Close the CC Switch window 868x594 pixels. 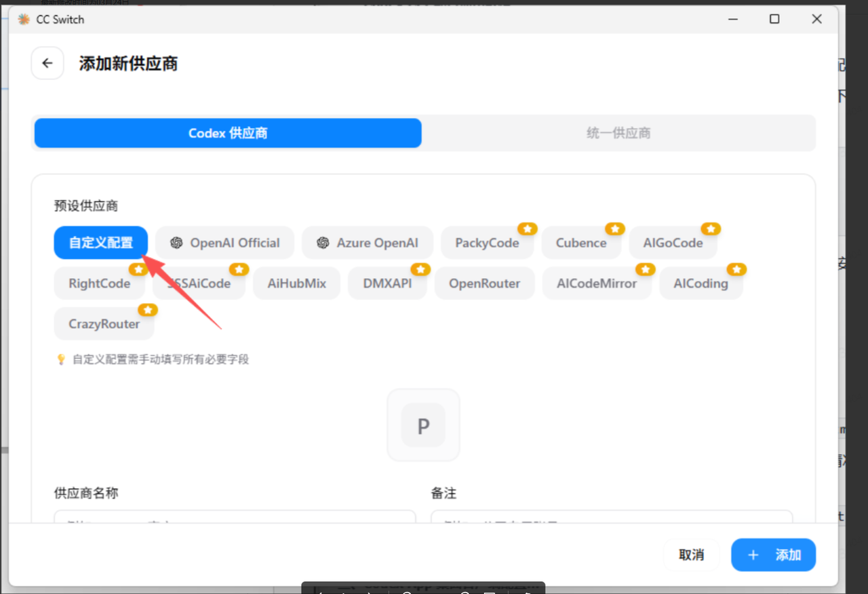816,20
